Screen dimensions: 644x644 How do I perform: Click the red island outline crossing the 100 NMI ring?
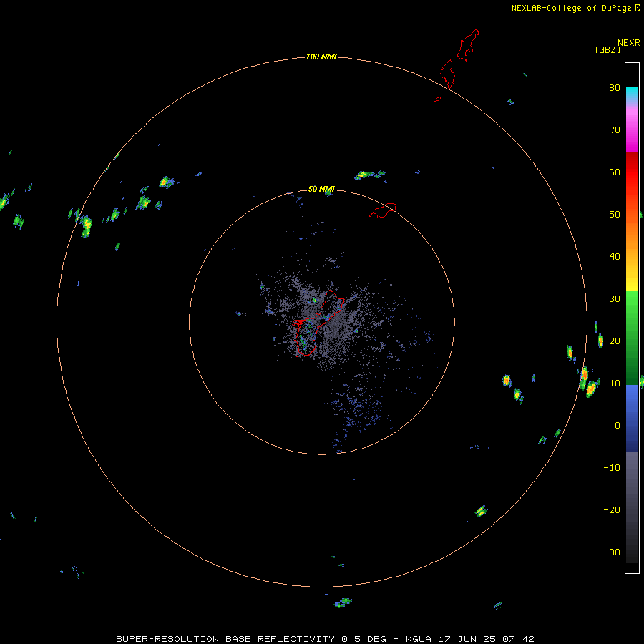point(447,74)
